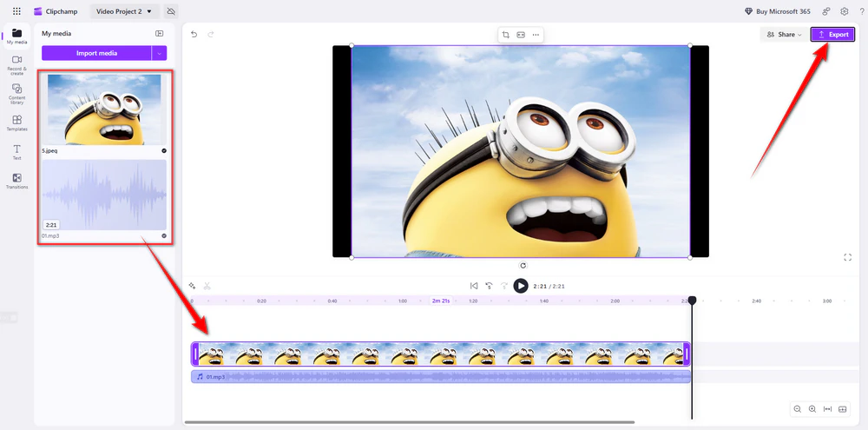Expand the Import media dropdown arrow
868x430 pixels.
click(x=160, y=53)
